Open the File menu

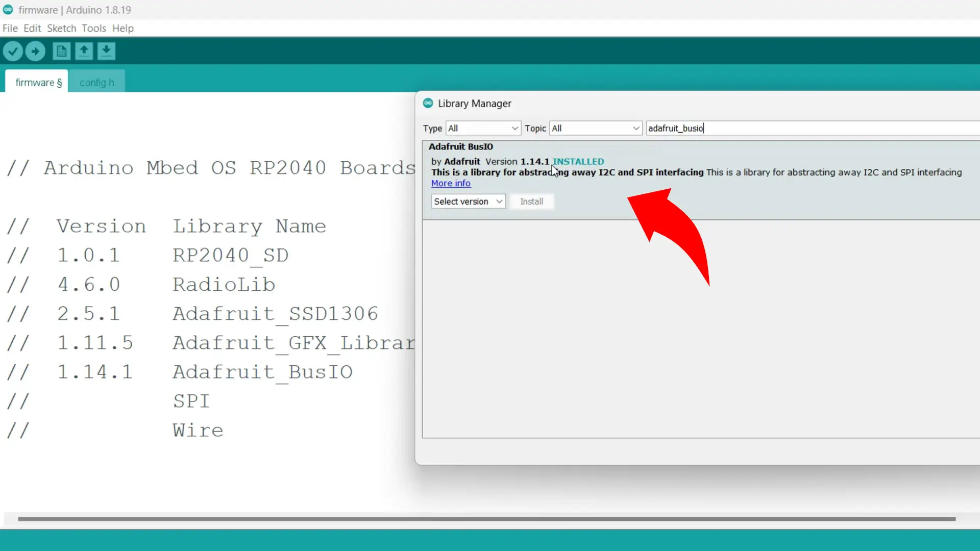pyautogui.click(x=10, y=28)
